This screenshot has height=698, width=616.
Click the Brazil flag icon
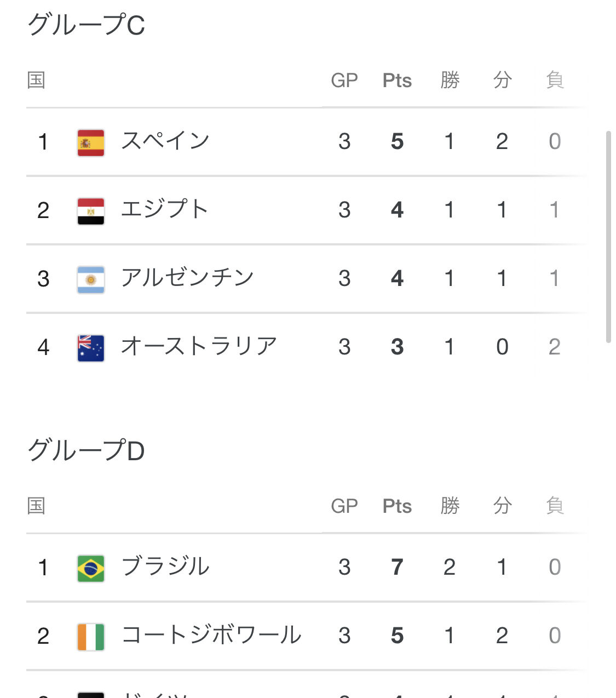click(x=91, y=568)
